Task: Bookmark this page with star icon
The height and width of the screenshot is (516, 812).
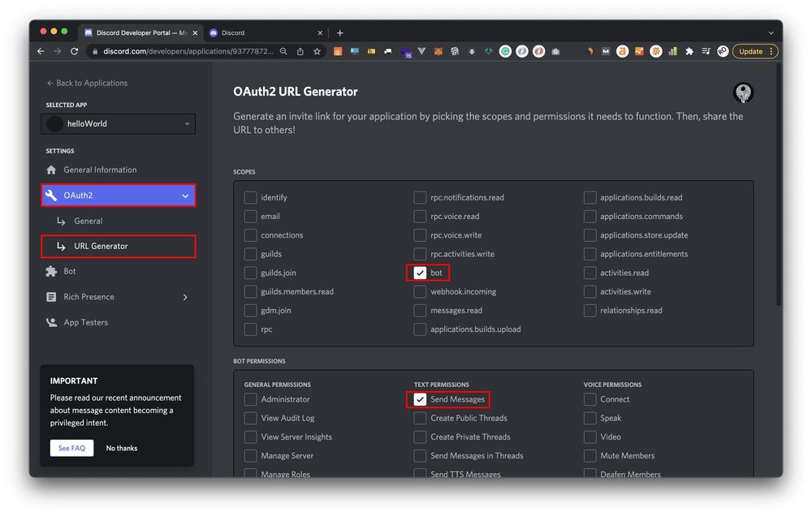Action: click(317, 51)
